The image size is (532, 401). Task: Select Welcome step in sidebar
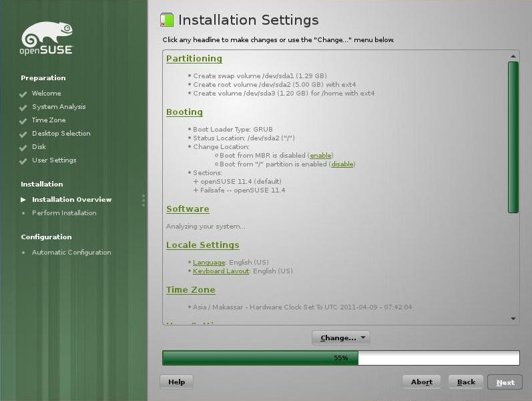(x=47, y=93)
